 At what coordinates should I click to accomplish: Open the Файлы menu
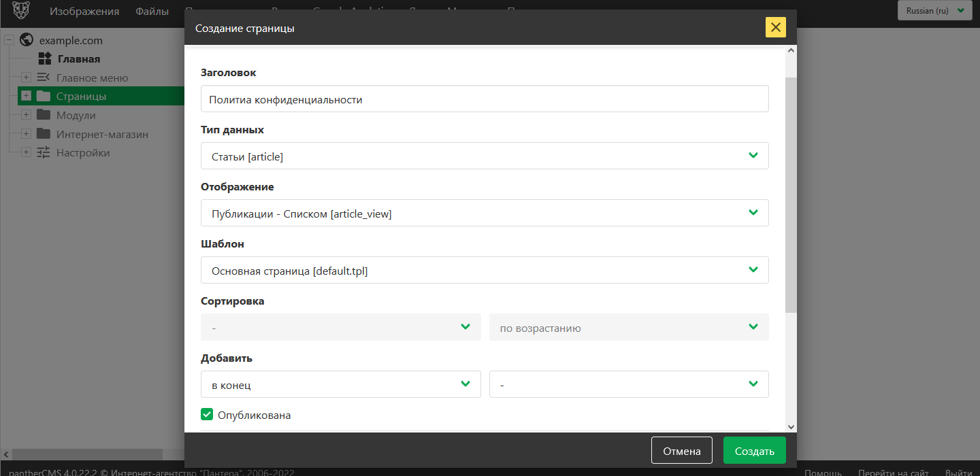[152, 12]
